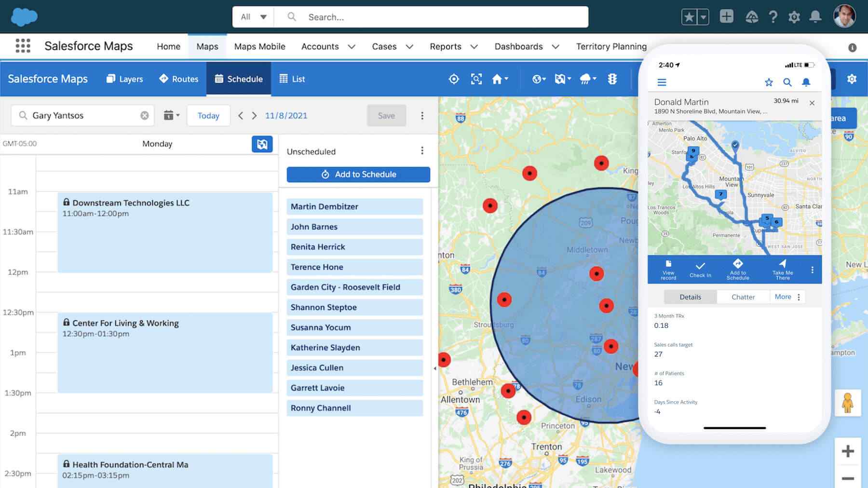This screenshot has width=868, height=488.
Task: Click the Salesforce cloud logo
Action: pyautogui.click(x=24, y=17)
